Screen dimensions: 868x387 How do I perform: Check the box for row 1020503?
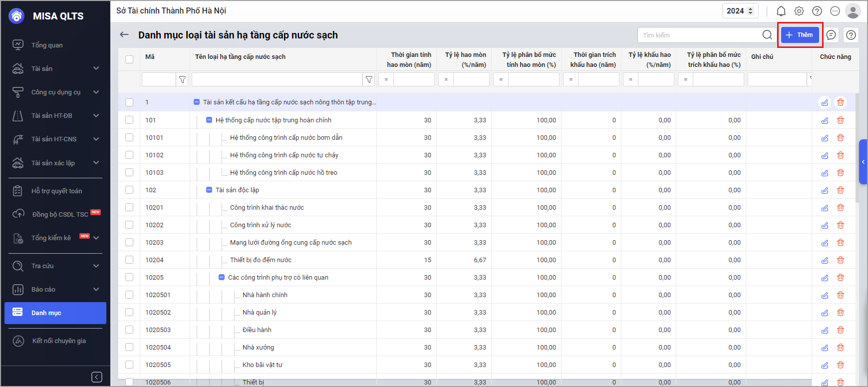(x=129, y=330)
